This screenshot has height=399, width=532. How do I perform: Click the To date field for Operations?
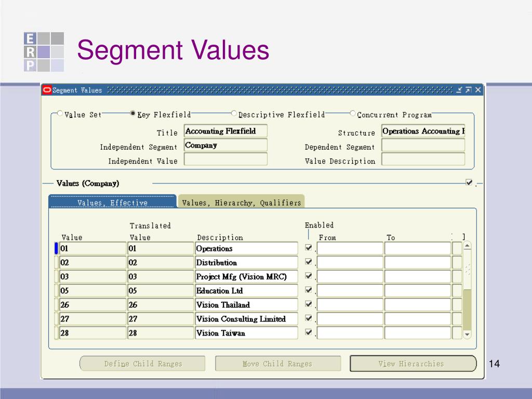pyautogui.click(x=418, y=248)
